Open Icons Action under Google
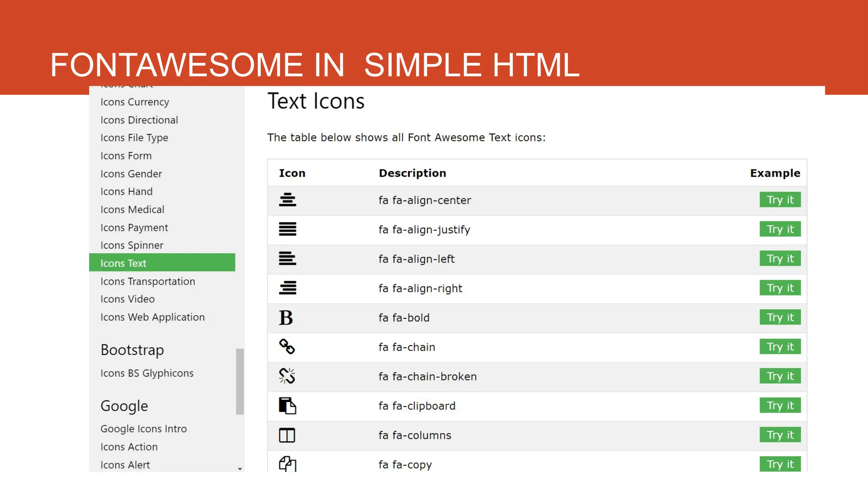Image resolution: width=868 pixels, height=488 pixels. click(x=129, y=447)
